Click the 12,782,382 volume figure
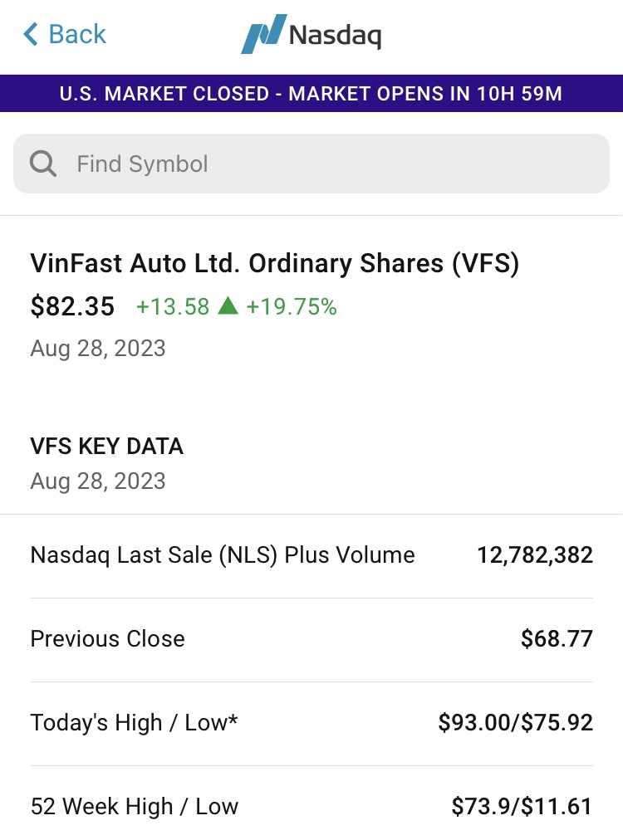The height and width of the screenshot is (840, 623). point(534,555)
